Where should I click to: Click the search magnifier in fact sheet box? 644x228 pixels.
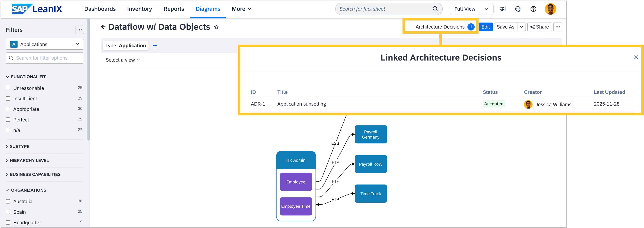pyautogui.click(x=435, y=9)
